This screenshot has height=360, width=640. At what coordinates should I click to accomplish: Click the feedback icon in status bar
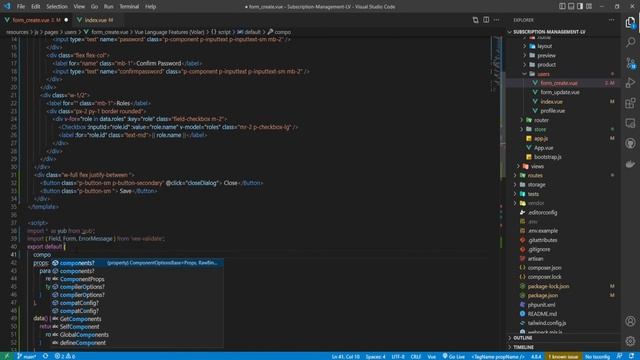pos(620,356)
